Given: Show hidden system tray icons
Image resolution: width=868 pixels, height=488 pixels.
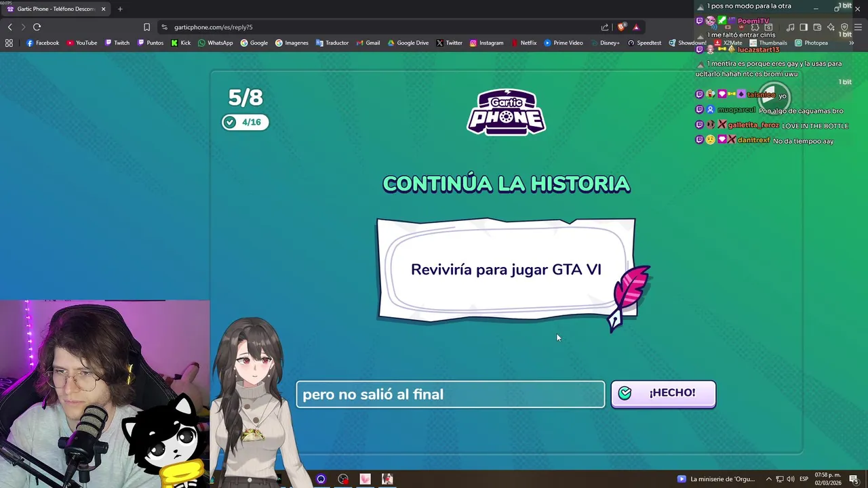Looking at the screenshot, I should (x=769, y=479).
